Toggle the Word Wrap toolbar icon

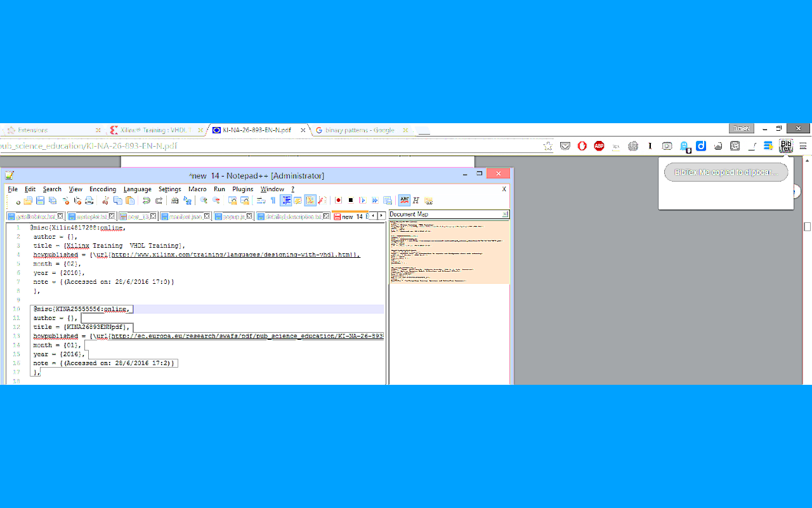(261, 201)
